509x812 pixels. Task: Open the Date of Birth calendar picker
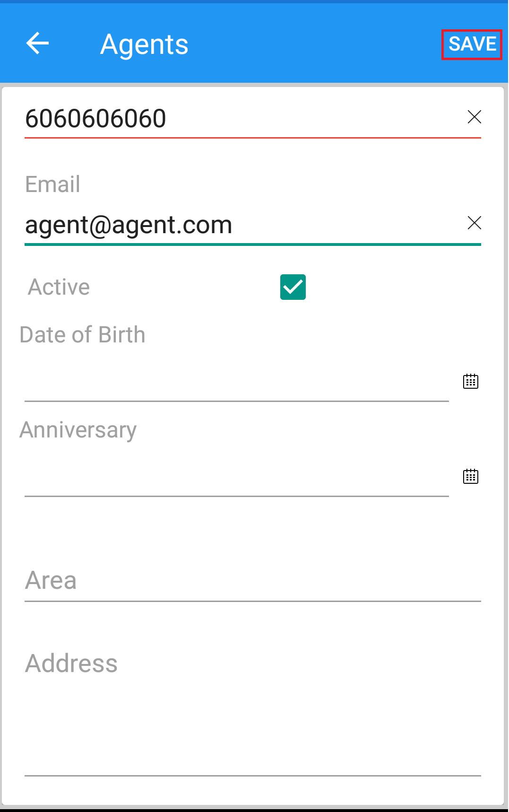(x=471, y=381)
